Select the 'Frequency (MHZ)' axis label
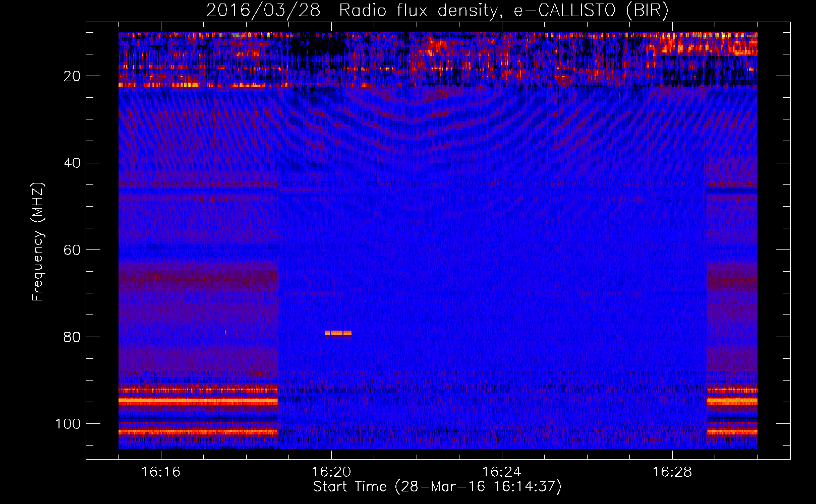Viewport: 816px width, 504px height. pos(38,241)
